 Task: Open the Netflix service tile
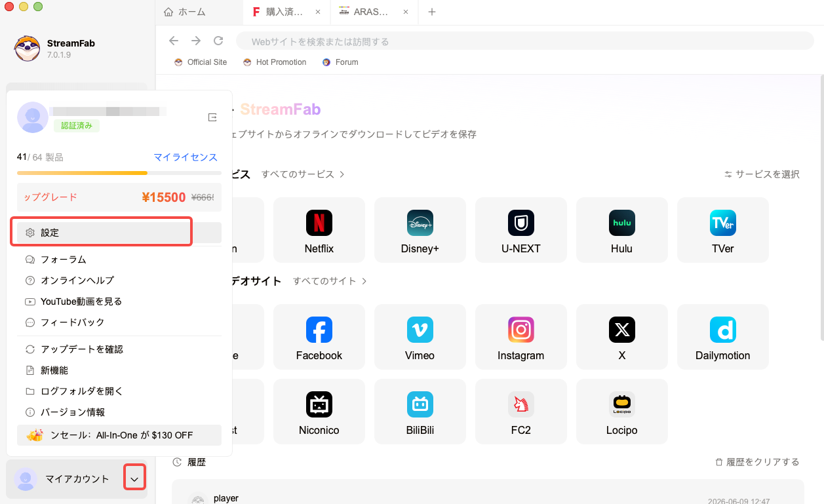click(319, 230)
